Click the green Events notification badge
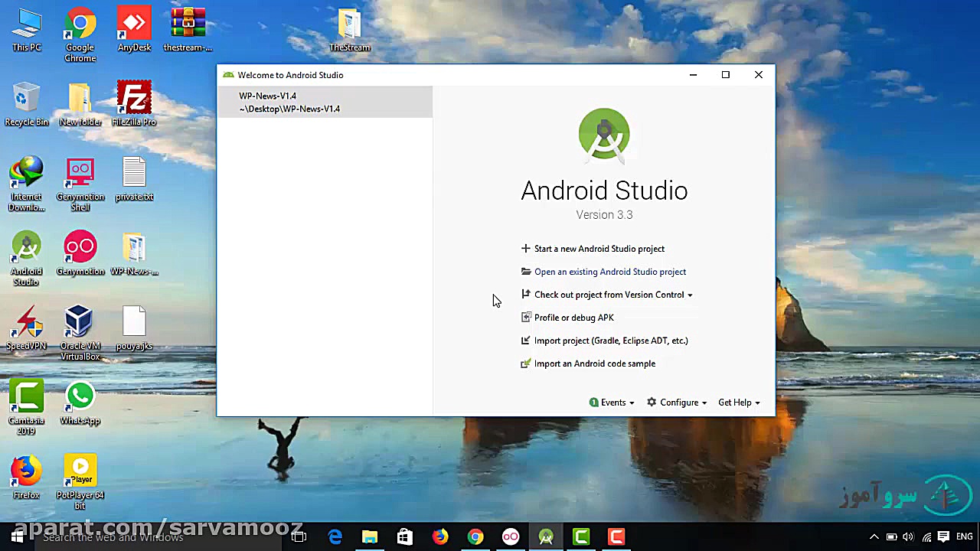980x551 pixels. [x=593, y=403]
